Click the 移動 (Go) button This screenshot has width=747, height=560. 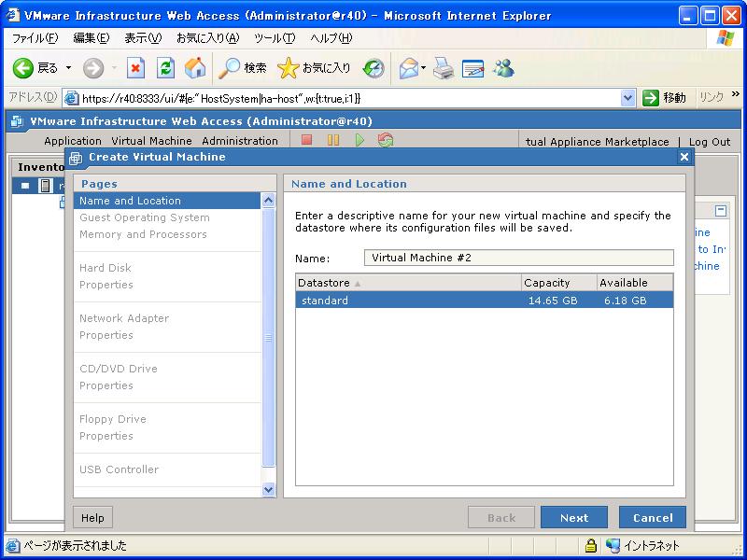point(665,98)
